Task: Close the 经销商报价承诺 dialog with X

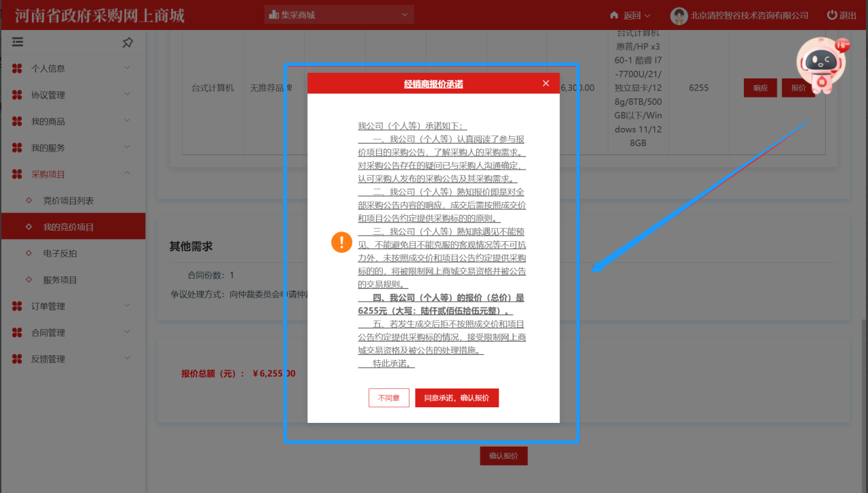Action: [x=546, y=83]
